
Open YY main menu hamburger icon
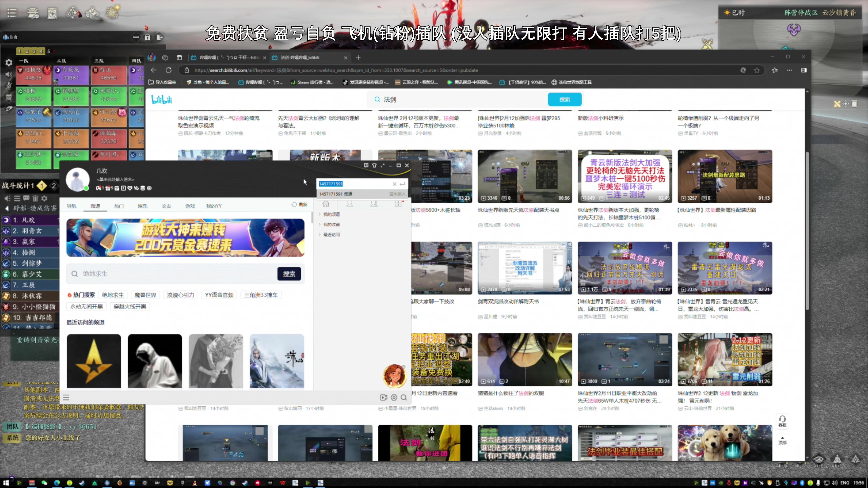click(66, 398)
